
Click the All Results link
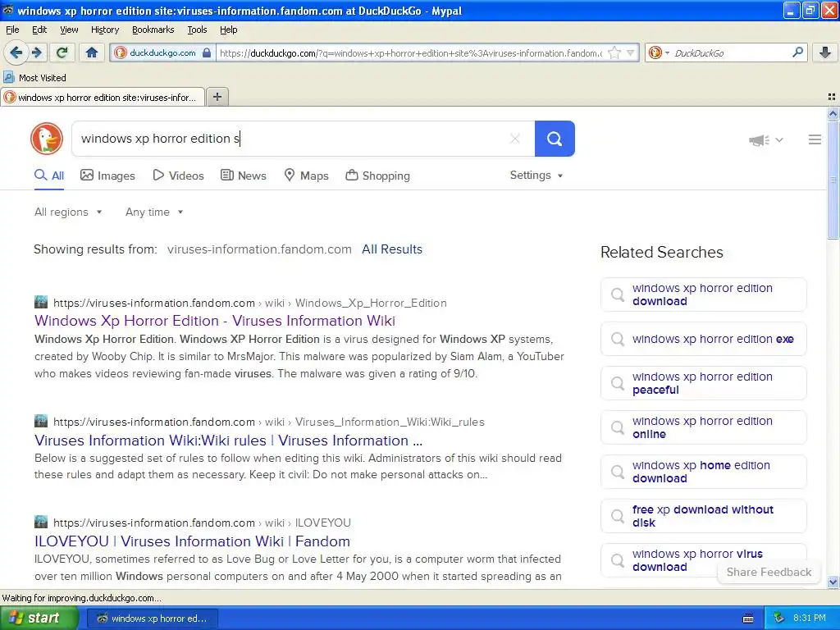(x=392, y=249)
